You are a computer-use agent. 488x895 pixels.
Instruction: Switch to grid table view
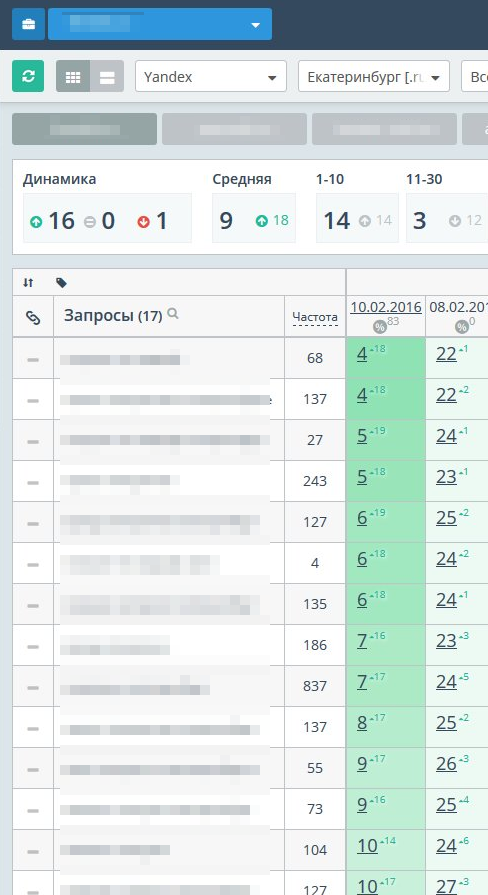tap(73, 76)
